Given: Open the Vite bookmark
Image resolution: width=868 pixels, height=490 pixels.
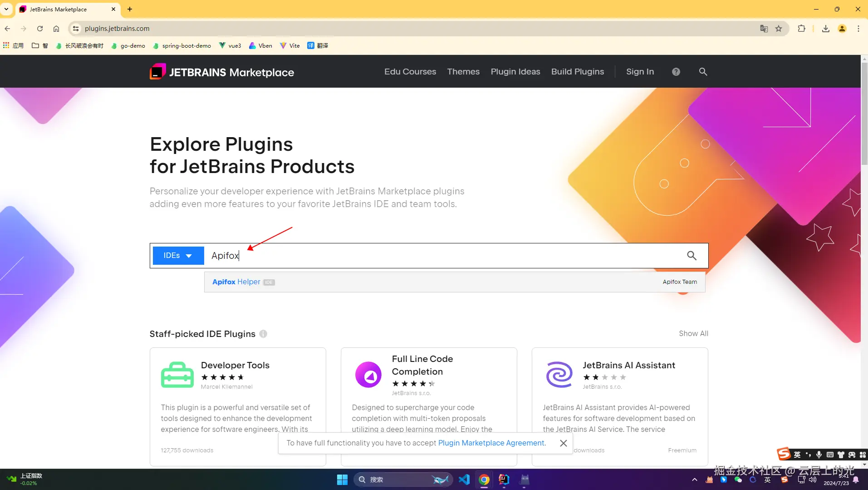Looking at the screenshot, I should (x=290, y=45).
